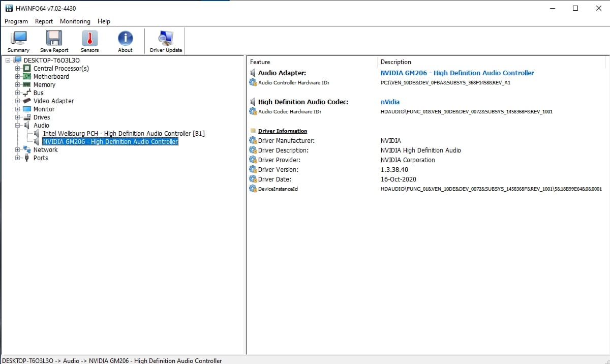Viewport: 610px width, 364px height.
Task: Click the Memory module icon in tree
Action: point(27,84)
